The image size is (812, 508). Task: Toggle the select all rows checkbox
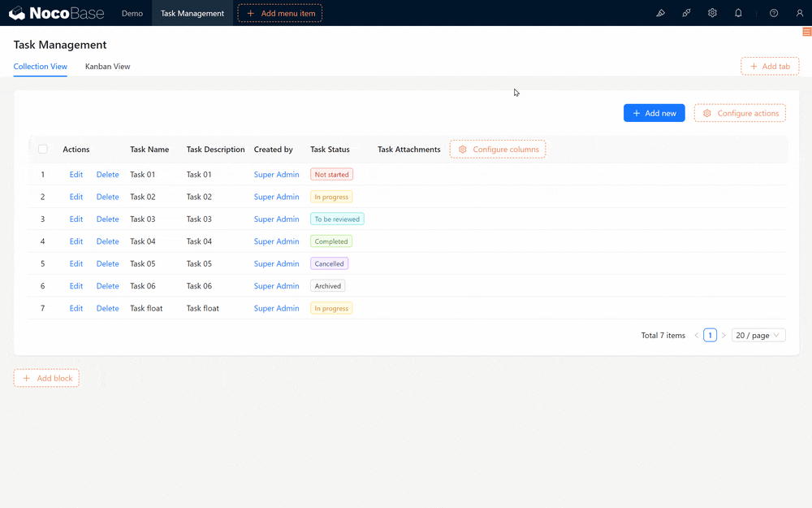pyautogui.click(x=43, y=150)
